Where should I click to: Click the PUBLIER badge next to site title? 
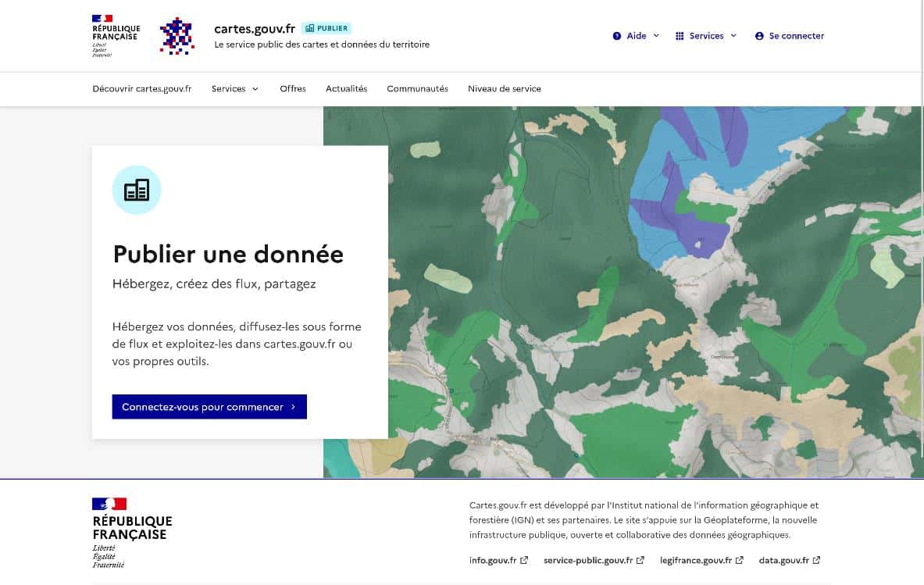[326, 28]
